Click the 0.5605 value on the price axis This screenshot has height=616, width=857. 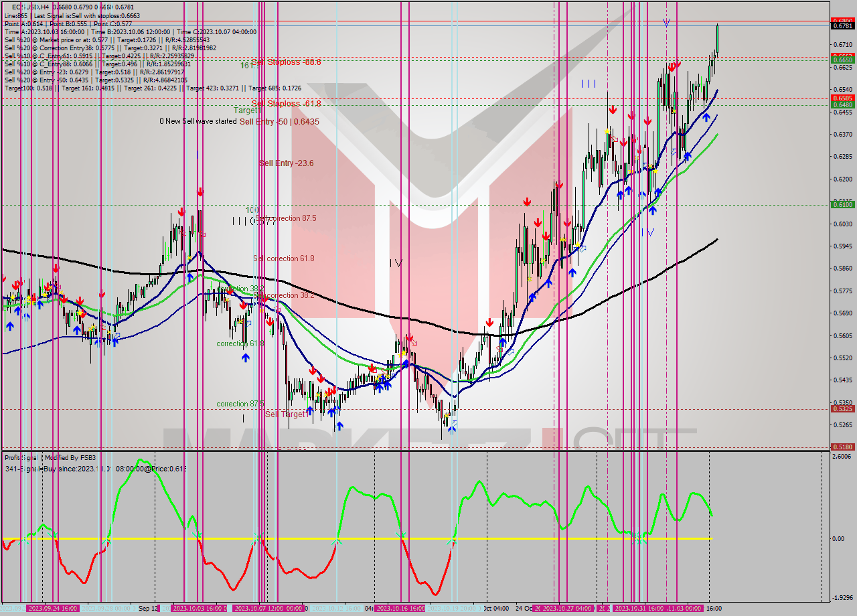(844, 335)
